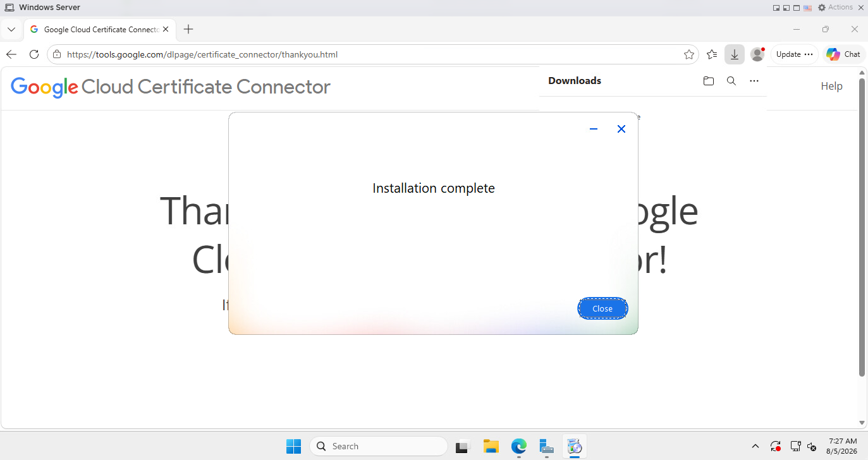Click the Downloads panel heading
This screenshot has height=460, width=868.
(x=575, y=81)
